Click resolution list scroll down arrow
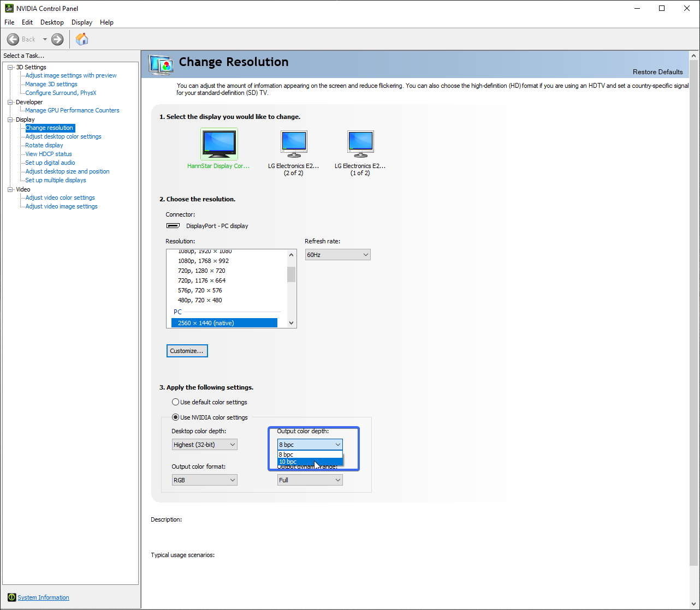Image resolution: width=700 pixels, height=610 pixels. coord(291,323)
